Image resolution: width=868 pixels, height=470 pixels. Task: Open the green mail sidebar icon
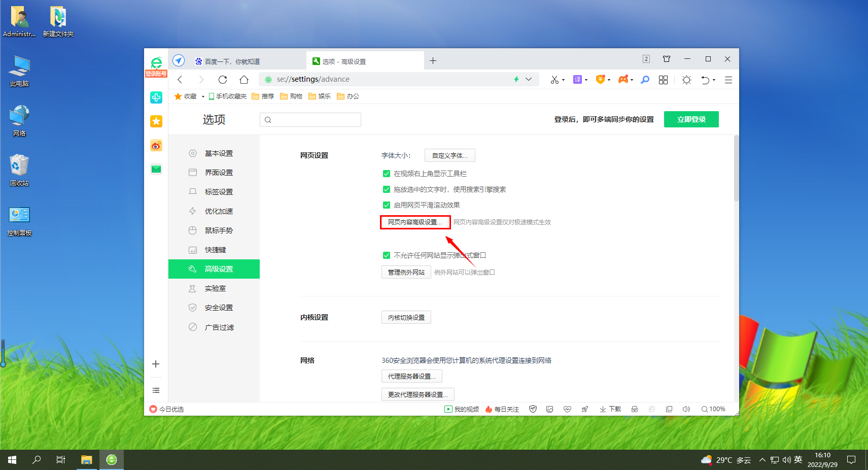[x=156, y=169]
